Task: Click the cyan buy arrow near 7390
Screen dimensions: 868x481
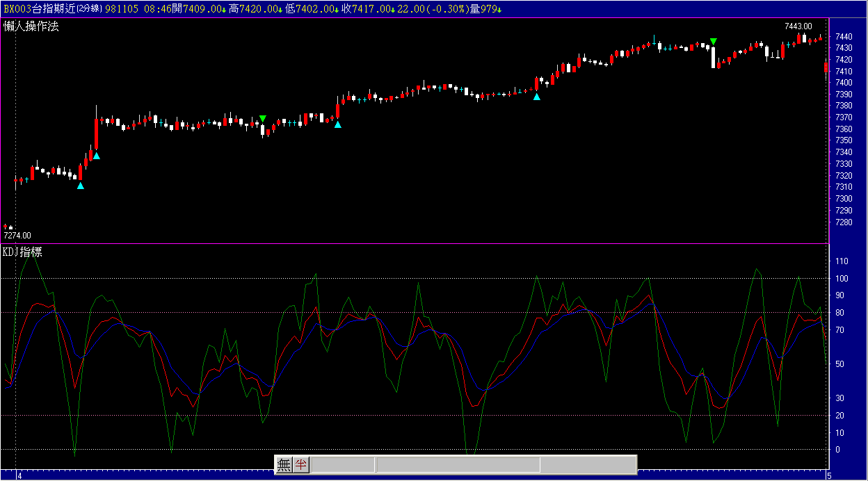Action: point(537,97)
